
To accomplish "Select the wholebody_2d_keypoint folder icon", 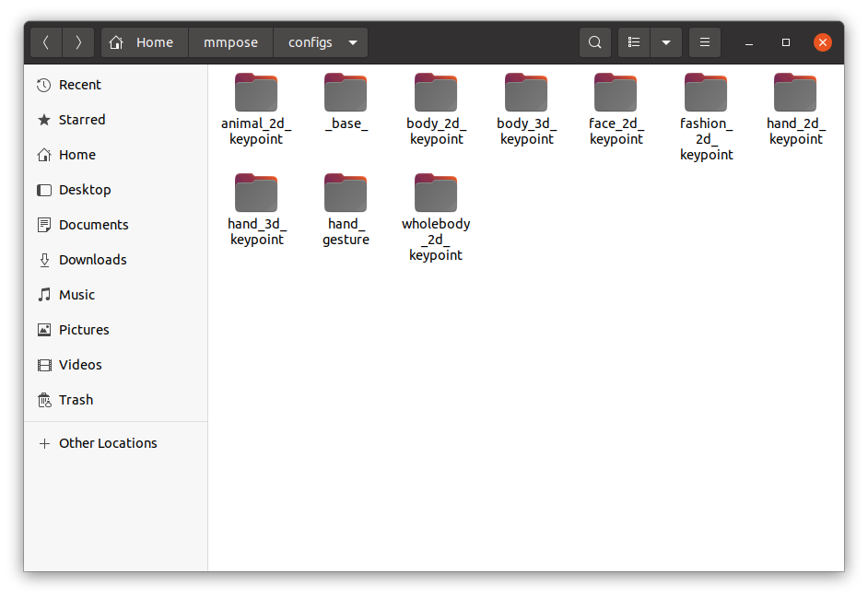I will (436, 193).
